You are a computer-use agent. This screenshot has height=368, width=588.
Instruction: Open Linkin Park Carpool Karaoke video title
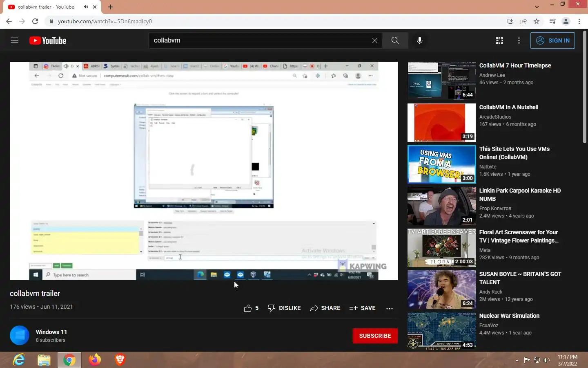pyautogui.click(x=520, y=195)
